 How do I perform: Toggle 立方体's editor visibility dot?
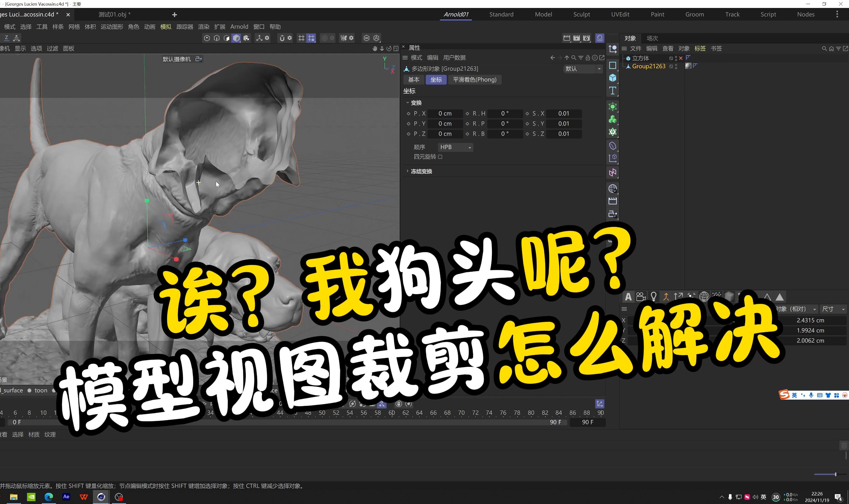tap(676, 56)
